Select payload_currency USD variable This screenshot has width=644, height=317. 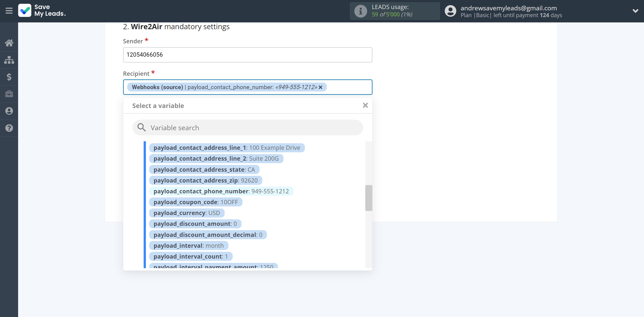click(187, 213)
